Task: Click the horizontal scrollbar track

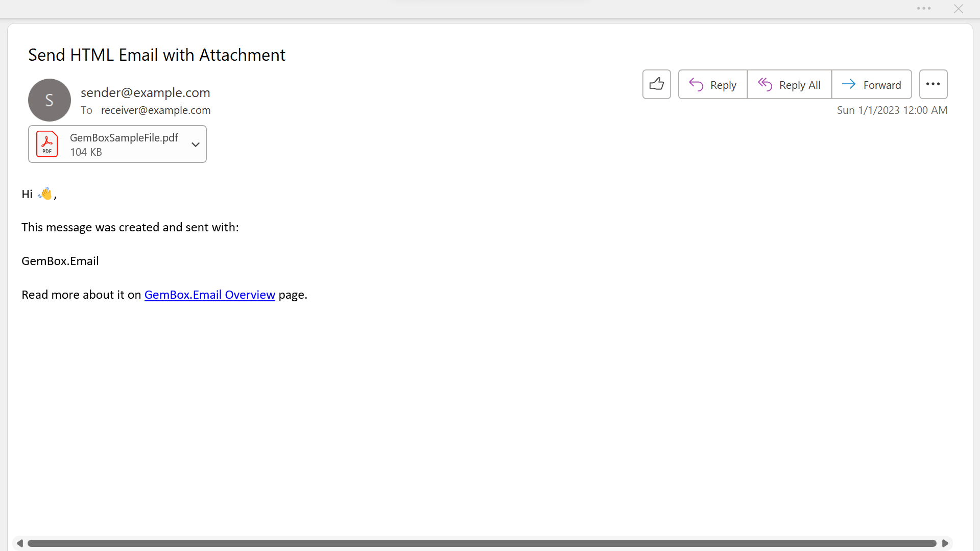Action: click(482, 543)
